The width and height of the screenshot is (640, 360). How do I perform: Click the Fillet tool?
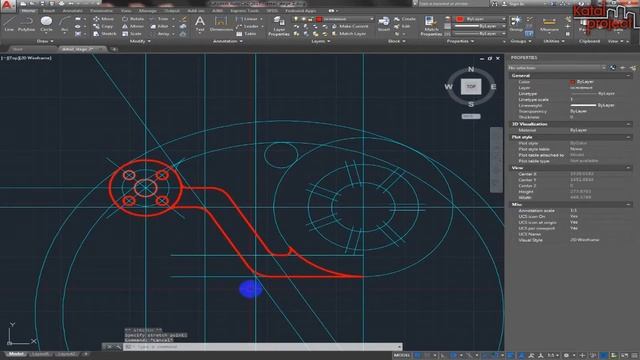click(159, 26)
